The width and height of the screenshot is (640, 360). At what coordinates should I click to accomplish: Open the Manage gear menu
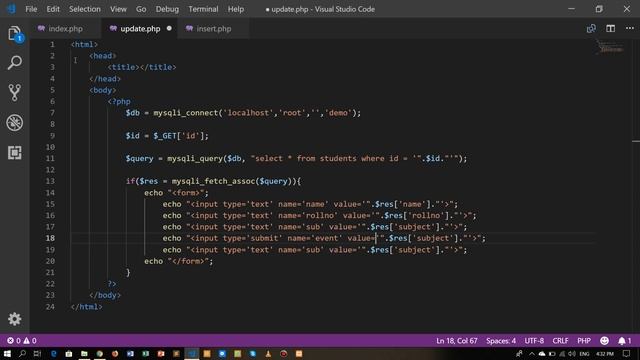click(15, 319)
